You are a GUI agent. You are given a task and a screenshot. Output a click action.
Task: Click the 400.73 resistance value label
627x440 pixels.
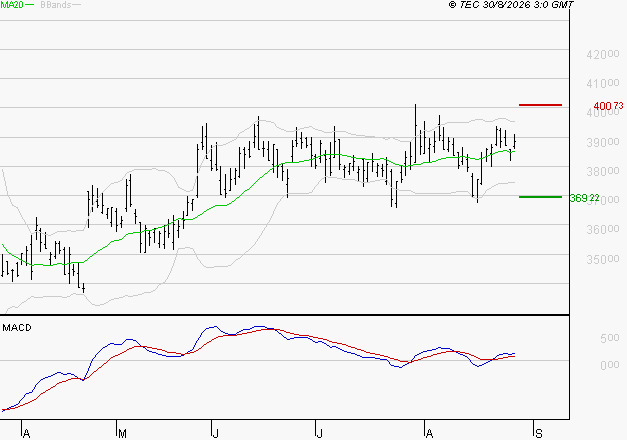click(608, 106)
